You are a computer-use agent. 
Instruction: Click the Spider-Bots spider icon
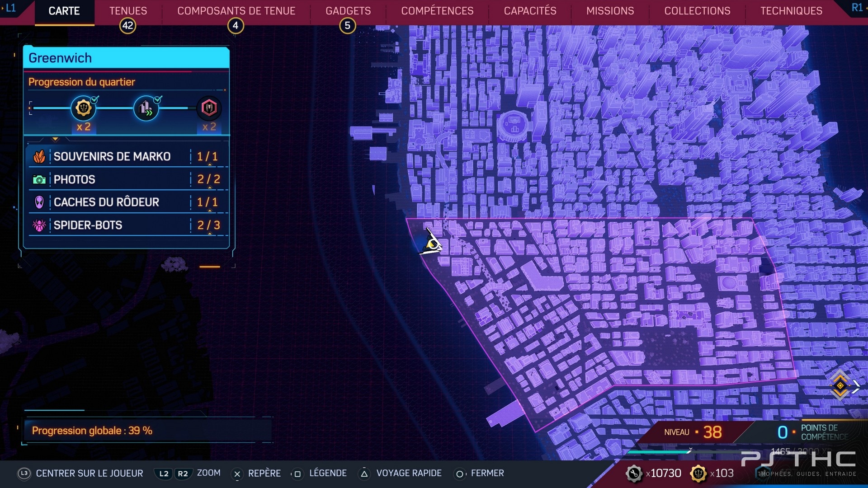(x=39, y=225)
